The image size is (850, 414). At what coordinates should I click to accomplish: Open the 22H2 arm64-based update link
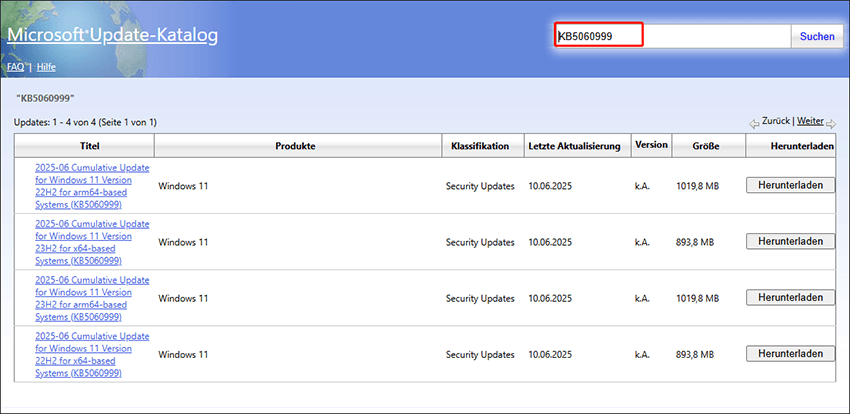pyautogui.click(x=92, y=186)
